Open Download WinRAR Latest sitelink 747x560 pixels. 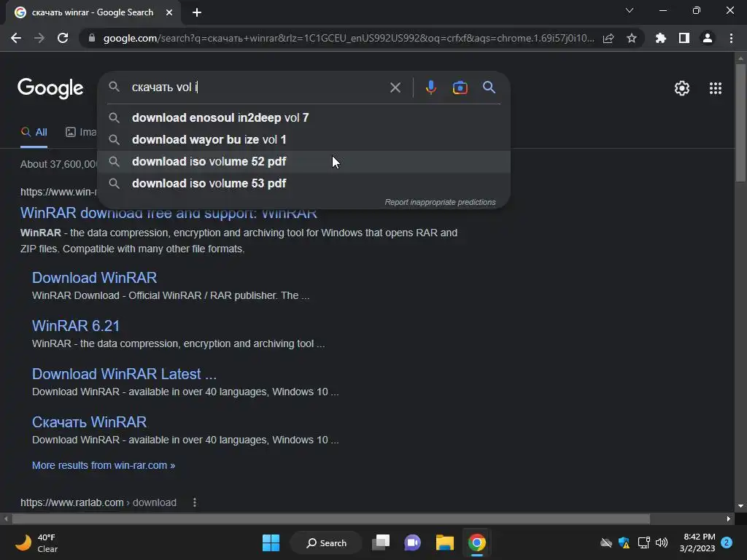[124, 374]
